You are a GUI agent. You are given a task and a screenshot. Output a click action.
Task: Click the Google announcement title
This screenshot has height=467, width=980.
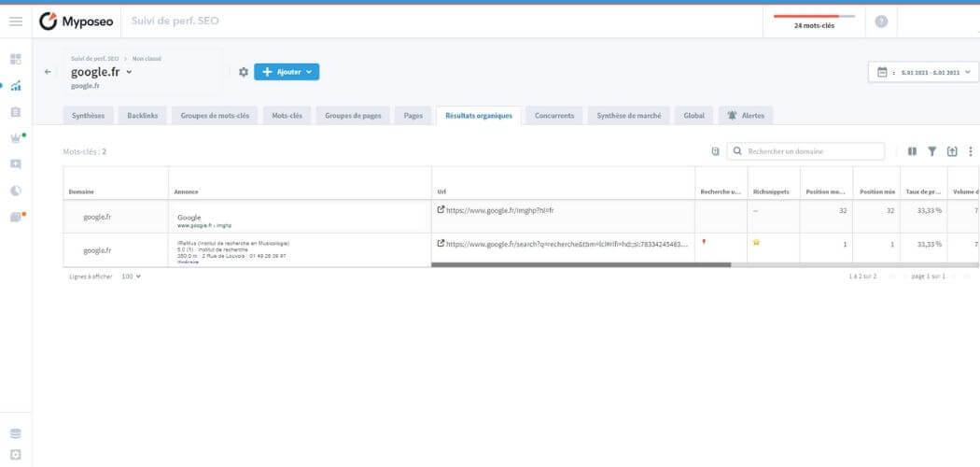189,218
